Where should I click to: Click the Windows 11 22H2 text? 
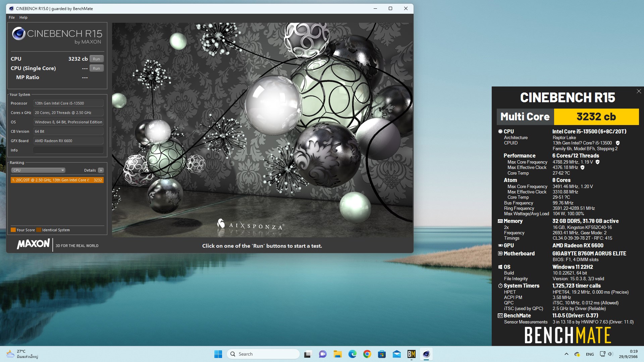coord(573,267)
